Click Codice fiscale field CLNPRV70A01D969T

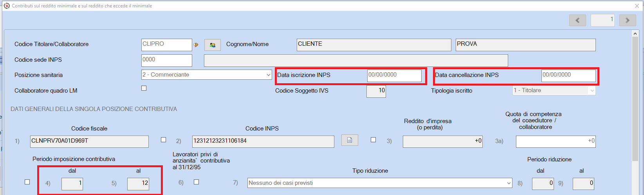[89, 141]
